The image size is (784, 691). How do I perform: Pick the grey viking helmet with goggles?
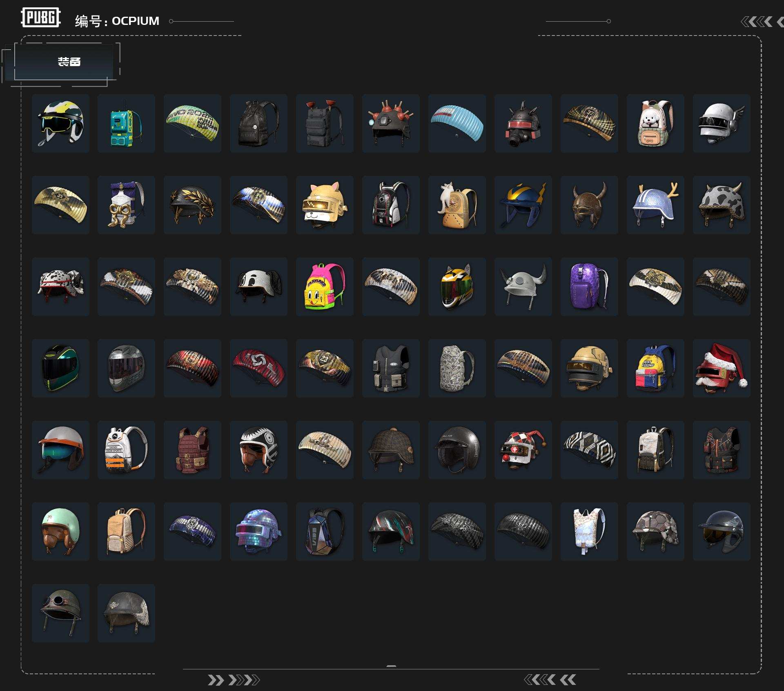[523, 287]
